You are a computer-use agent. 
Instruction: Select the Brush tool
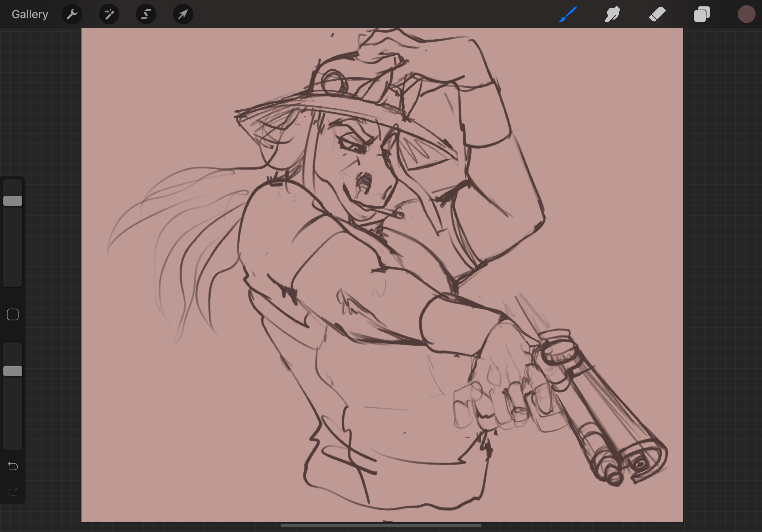[x=568, y=14]
